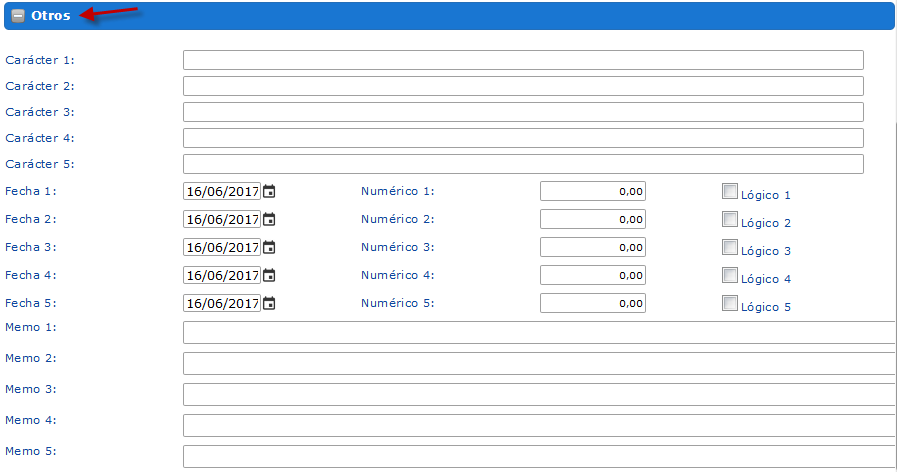Check the Lógico 2 checkbox
897x472 pixels.
tap(729, 219)
